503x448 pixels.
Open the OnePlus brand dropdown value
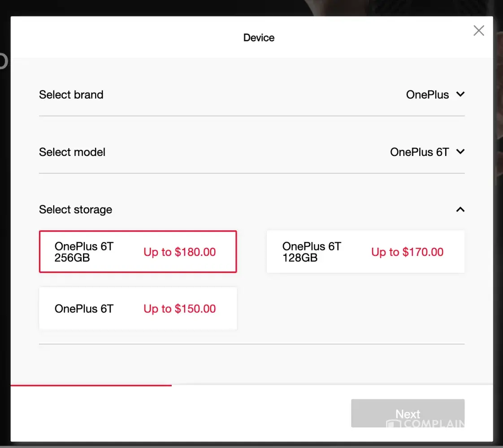click(427, 95)
